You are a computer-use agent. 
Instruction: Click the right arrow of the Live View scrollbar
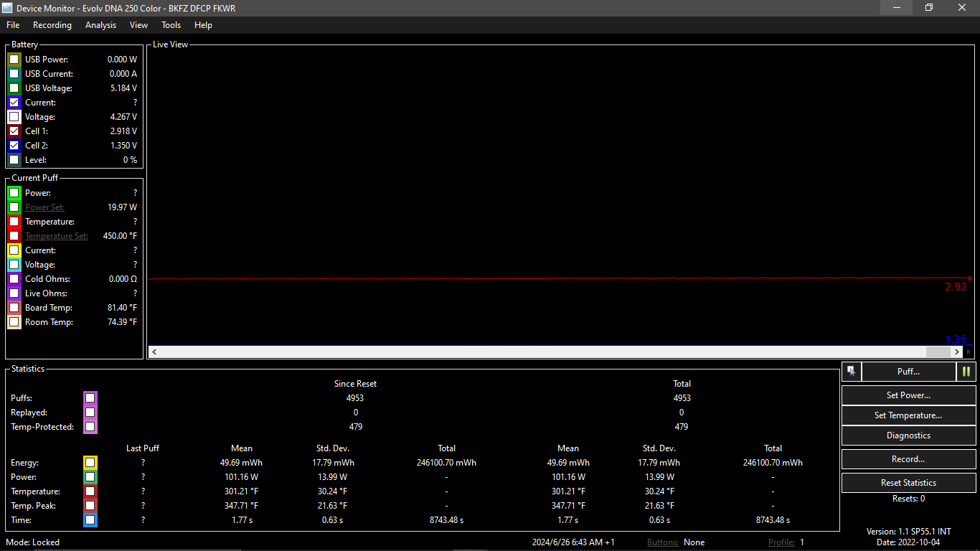pyautogui.click(x=957, y=352)
